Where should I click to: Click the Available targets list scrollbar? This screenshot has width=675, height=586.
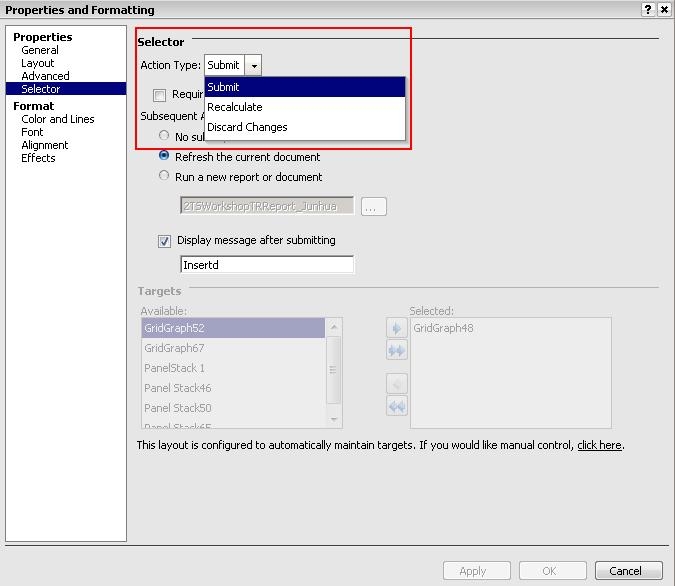point(334,372)
